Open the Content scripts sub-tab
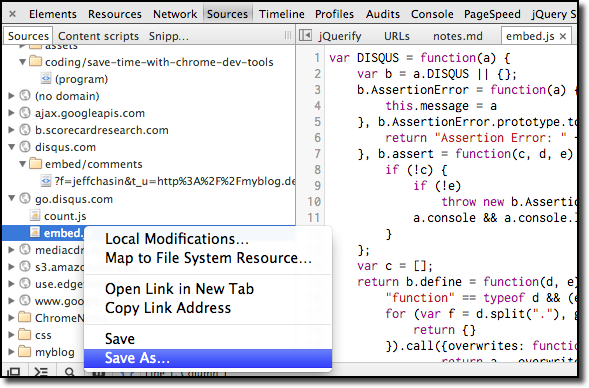The width and height of the screenshot is (589, 388). [x=98, y=36]
